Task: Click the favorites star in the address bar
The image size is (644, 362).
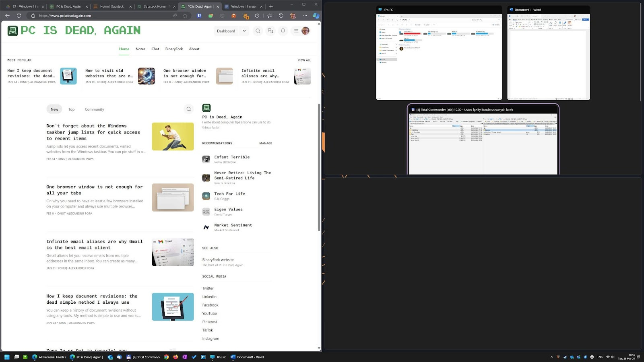Action: (185, 16)
